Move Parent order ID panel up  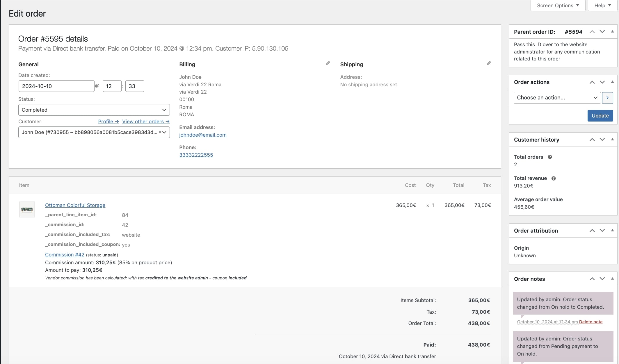592,32
